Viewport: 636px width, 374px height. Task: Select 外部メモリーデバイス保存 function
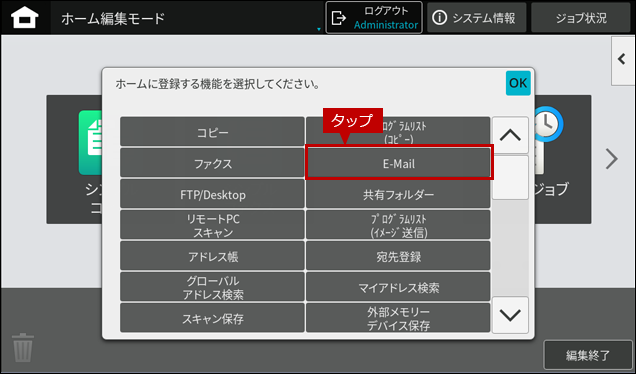pos(398,318)
